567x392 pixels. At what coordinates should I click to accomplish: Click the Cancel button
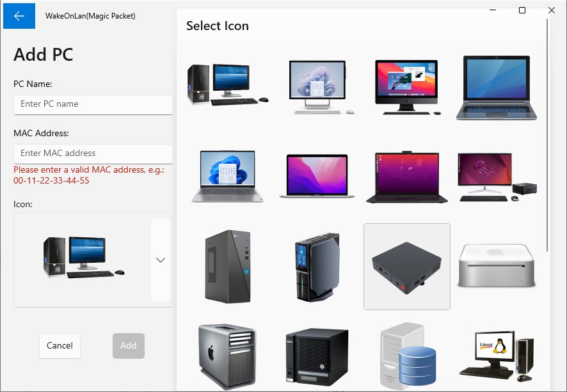click(60, 345)
